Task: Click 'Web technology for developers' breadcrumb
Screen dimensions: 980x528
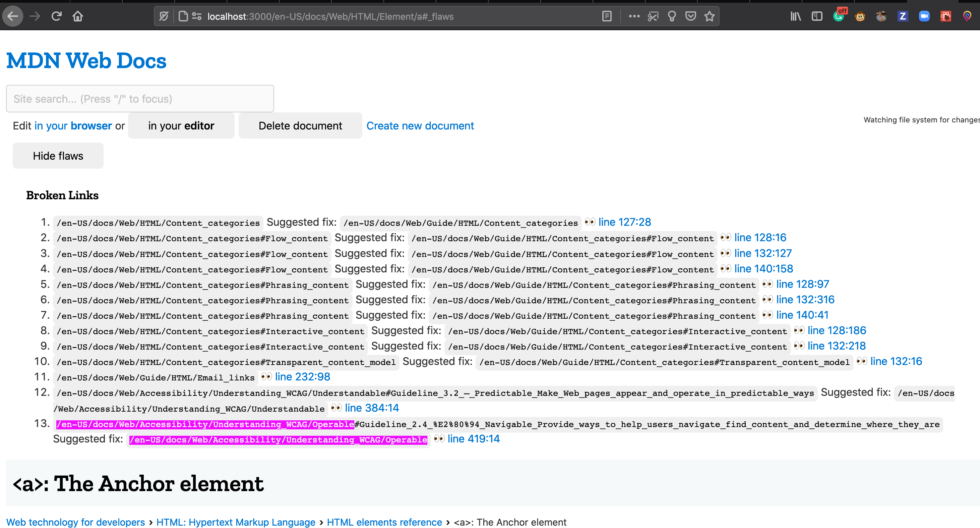Action: pyautogui.click(x=75, y=522)
